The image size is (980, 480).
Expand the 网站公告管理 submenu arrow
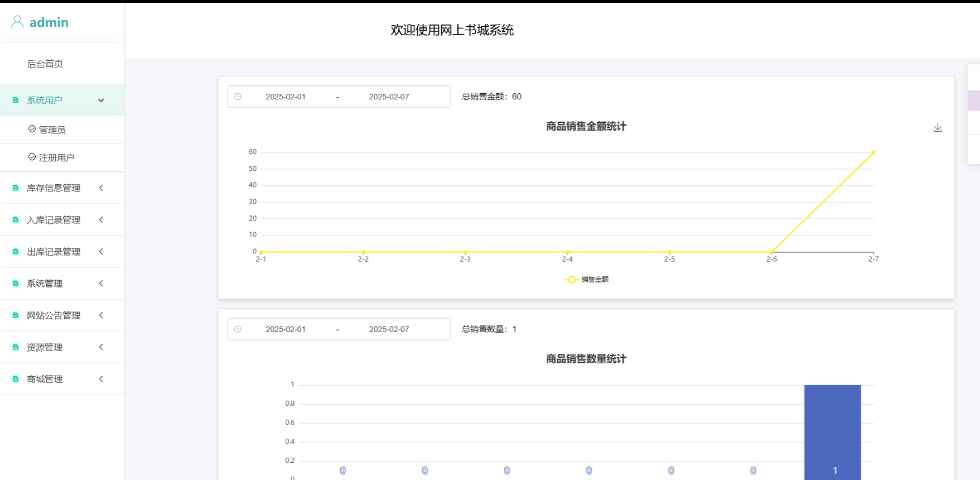(x=101, y=315)
